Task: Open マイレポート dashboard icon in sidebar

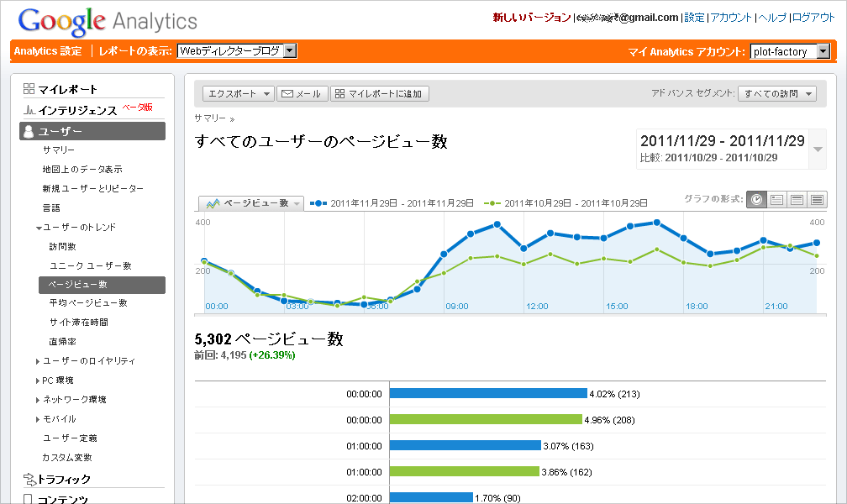Action: pyautogui.click(x=29, y=88)
